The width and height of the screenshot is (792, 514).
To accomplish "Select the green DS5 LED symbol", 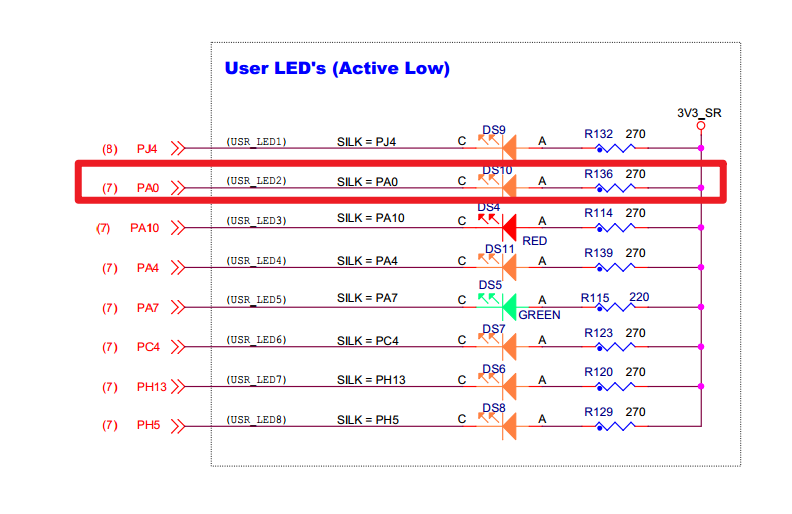I will click(503, 305).
